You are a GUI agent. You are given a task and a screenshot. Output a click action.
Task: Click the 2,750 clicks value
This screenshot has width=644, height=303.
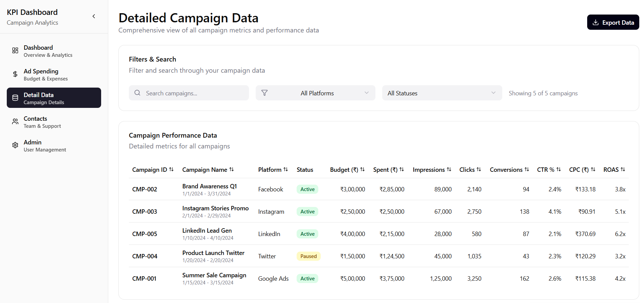click(x=474, y=212)
